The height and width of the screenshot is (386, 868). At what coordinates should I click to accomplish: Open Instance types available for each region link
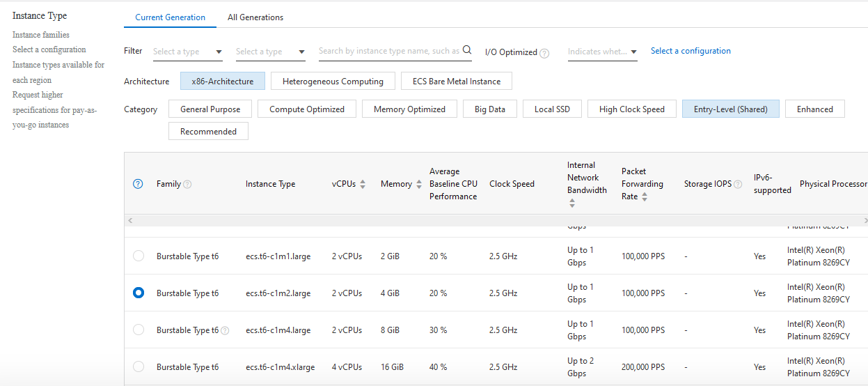click(58, 72)
